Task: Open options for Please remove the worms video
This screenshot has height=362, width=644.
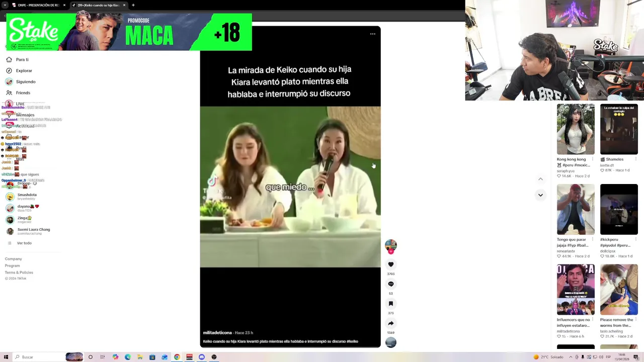Action: [x=636, y=320]
